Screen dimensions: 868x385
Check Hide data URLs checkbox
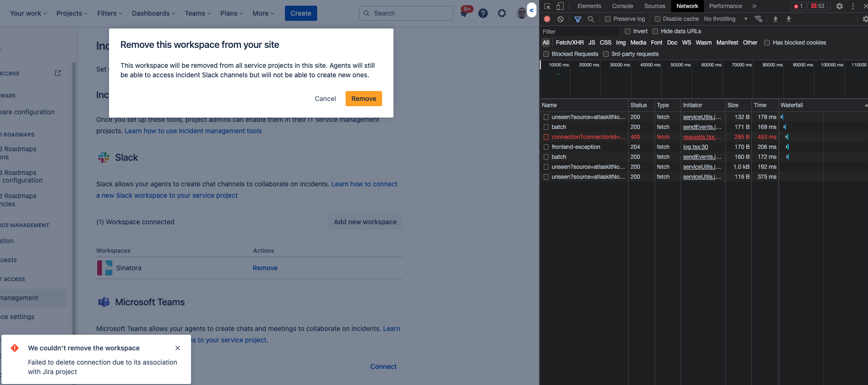tap(655, 31)
